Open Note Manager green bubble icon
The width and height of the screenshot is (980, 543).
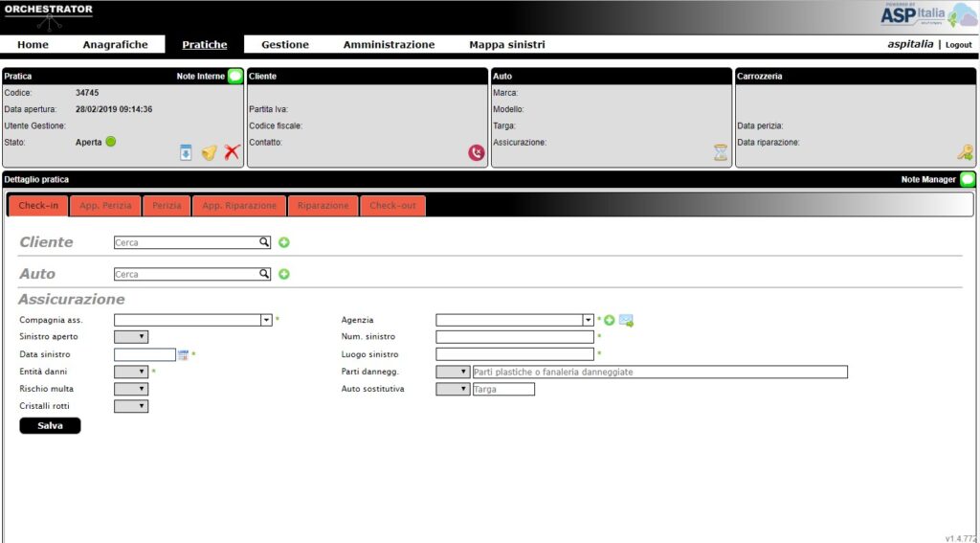click(x=968, y=179)
